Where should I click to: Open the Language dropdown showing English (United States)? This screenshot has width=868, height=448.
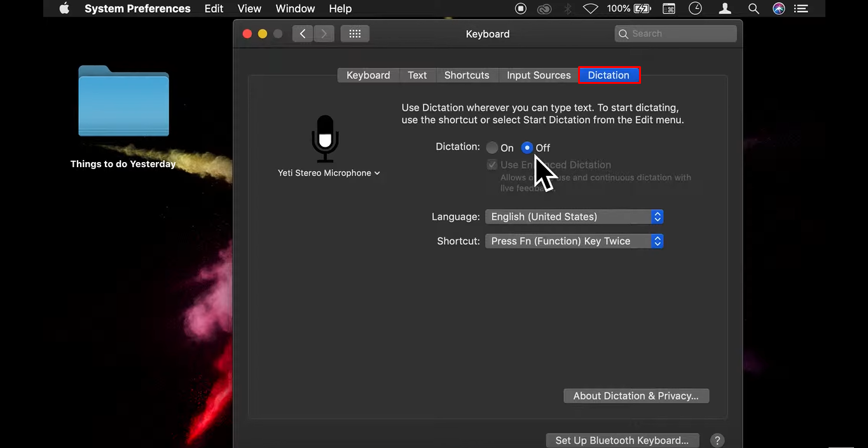pyautogui.click(x=574, y=216)
